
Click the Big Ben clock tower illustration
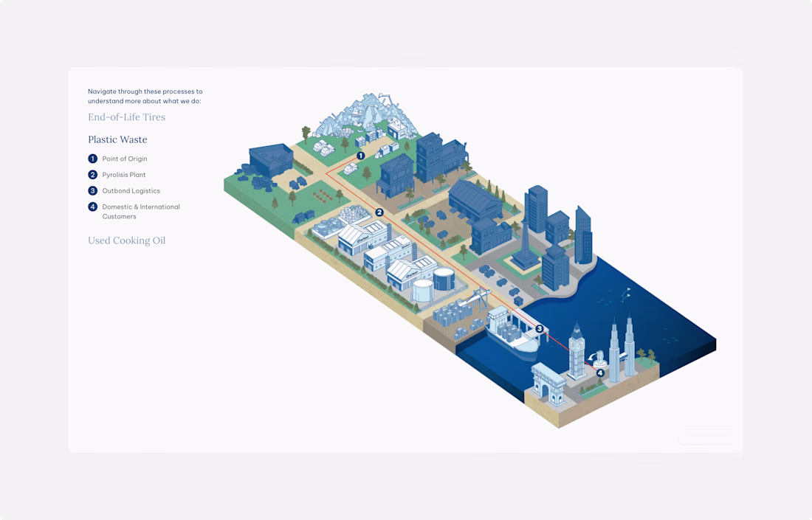pos(577,351)
